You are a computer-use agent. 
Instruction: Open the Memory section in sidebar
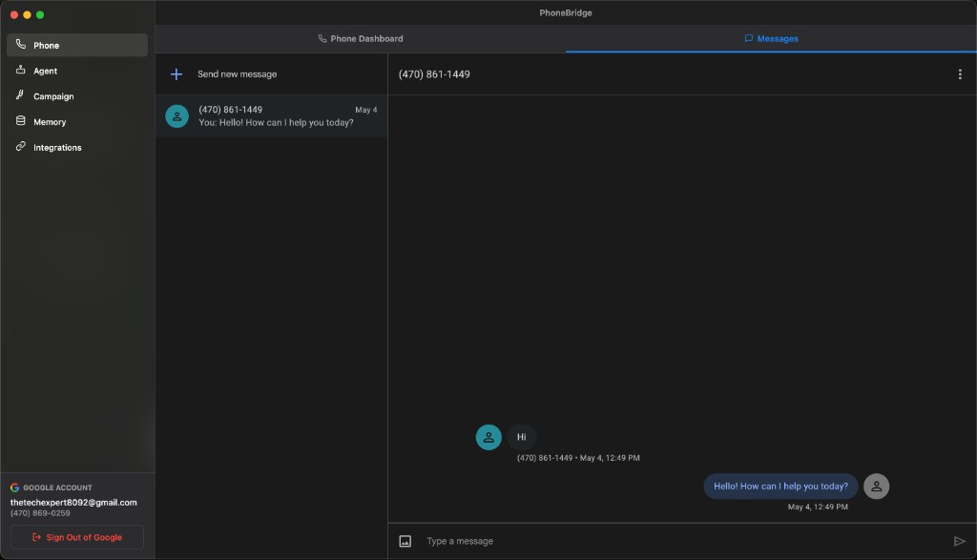[x=77, y=121]
